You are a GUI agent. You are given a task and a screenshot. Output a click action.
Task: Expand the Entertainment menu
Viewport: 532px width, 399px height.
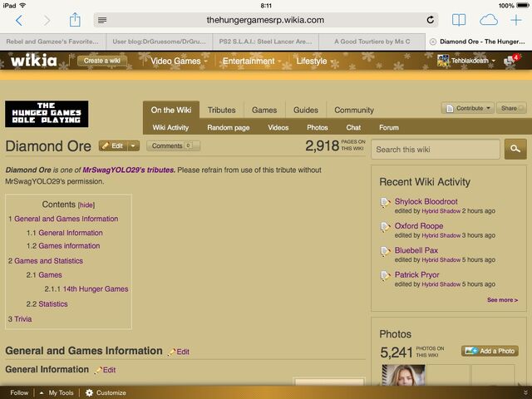[251, 61]
